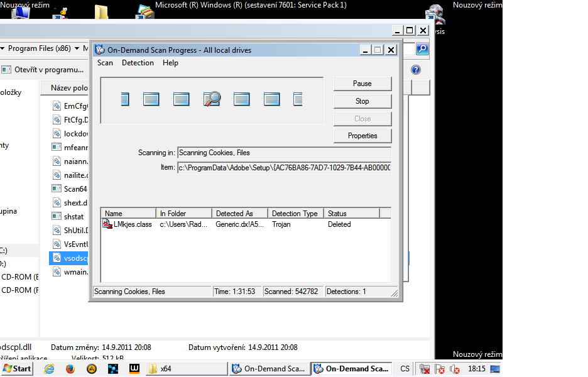Screen dimensions: 588x377
Task: Sort by Detection Type column header
Action: (295, 214)
